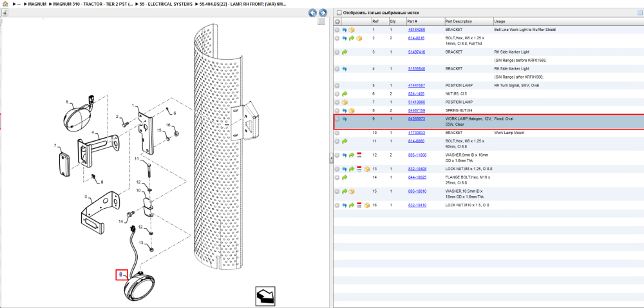644x308 pixels.
Task: Select callout 7 on the diagram
Action: [55, 146]
